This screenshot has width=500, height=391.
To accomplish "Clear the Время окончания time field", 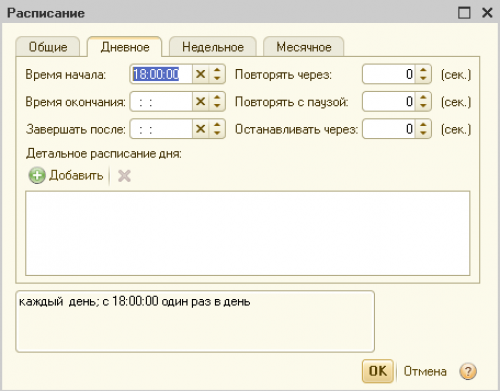I will pyautogui.click(x=200, y=101).
